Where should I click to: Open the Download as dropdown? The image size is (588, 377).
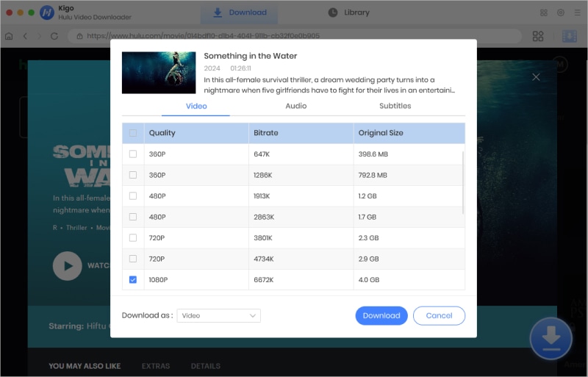[x=218, y=315]
